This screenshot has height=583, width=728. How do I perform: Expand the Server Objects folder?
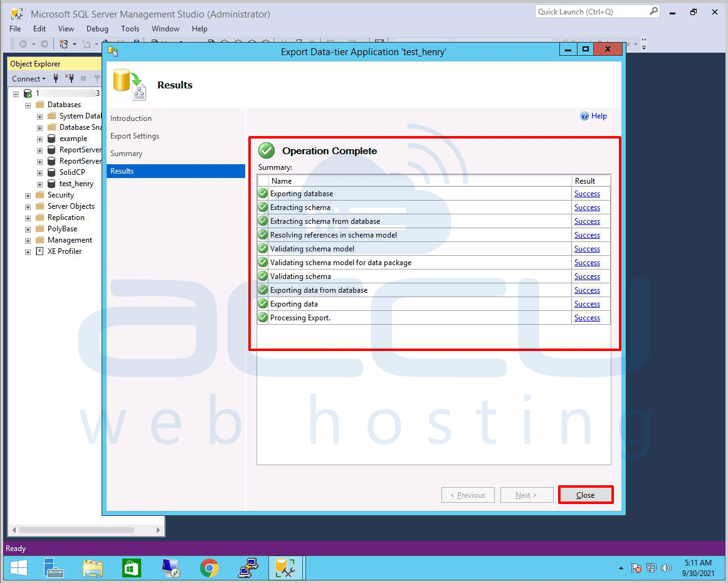click(x=28, y=206)
